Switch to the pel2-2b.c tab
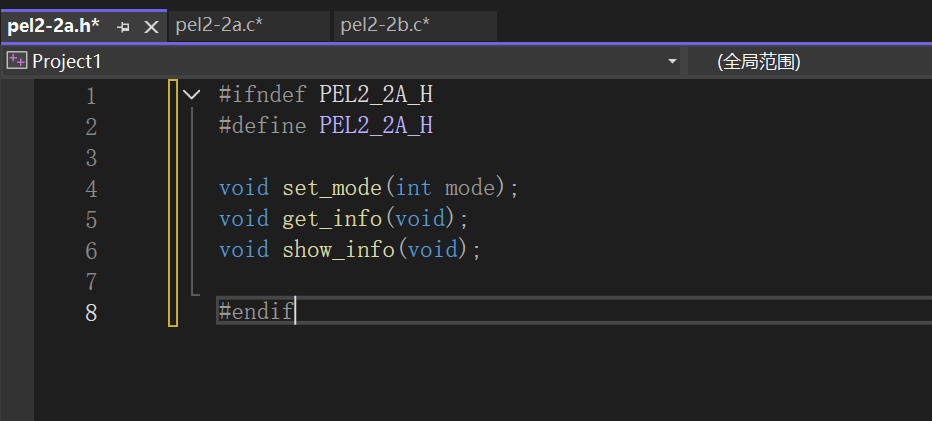The width and height of the screenshot is (932, 421). click(x=385, y=26)
